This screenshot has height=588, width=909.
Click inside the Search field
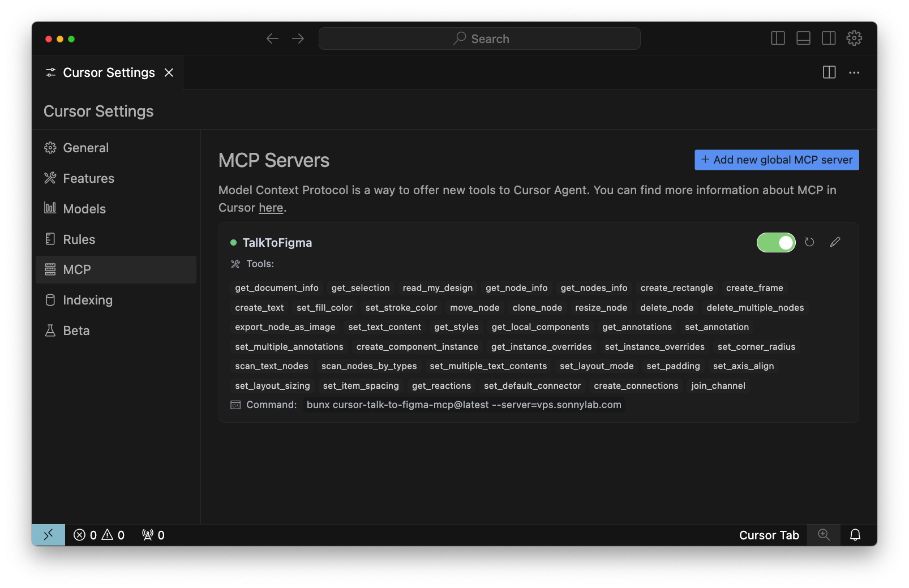479,38
